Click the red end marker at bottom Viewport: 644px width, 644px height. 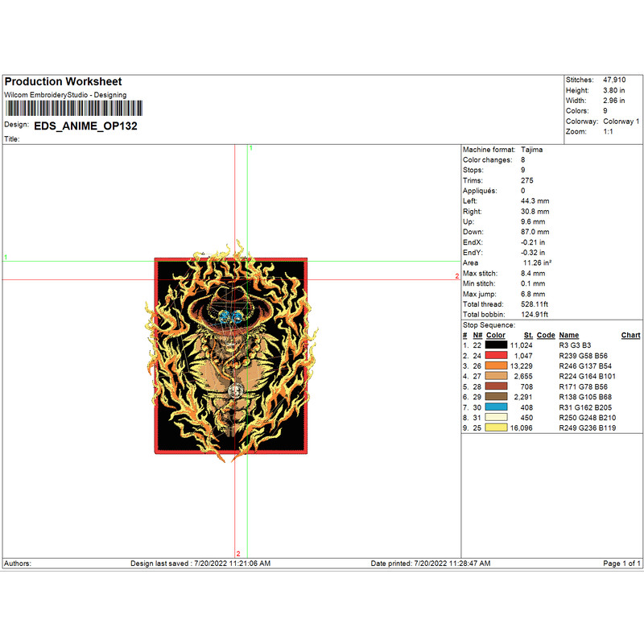coord(237,553)
